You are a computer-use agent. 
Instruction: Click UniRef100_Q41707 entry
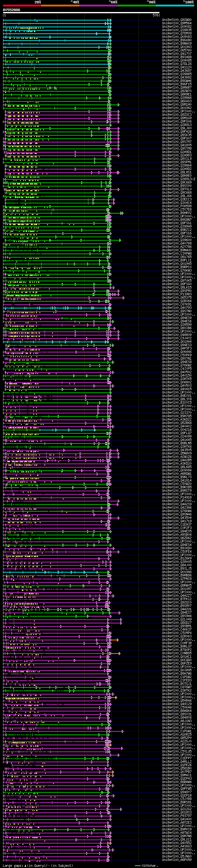tap(177, 54)
